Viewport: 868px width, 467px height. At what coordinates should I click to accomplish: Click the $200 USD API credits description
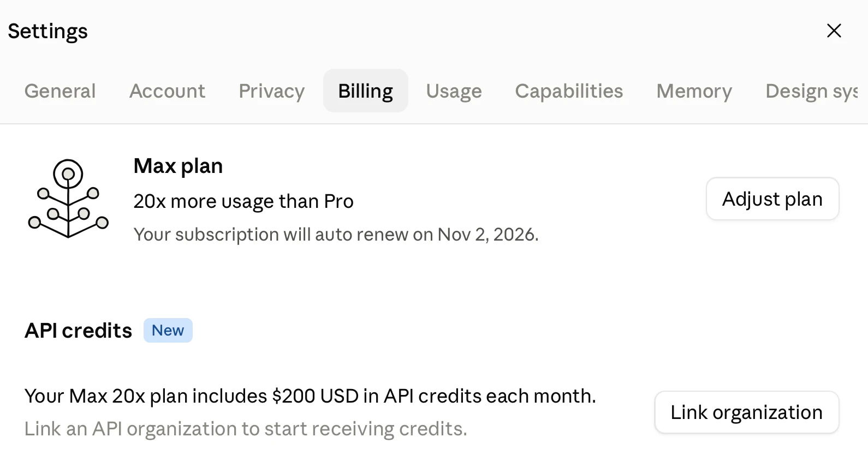tap(310, 396)
